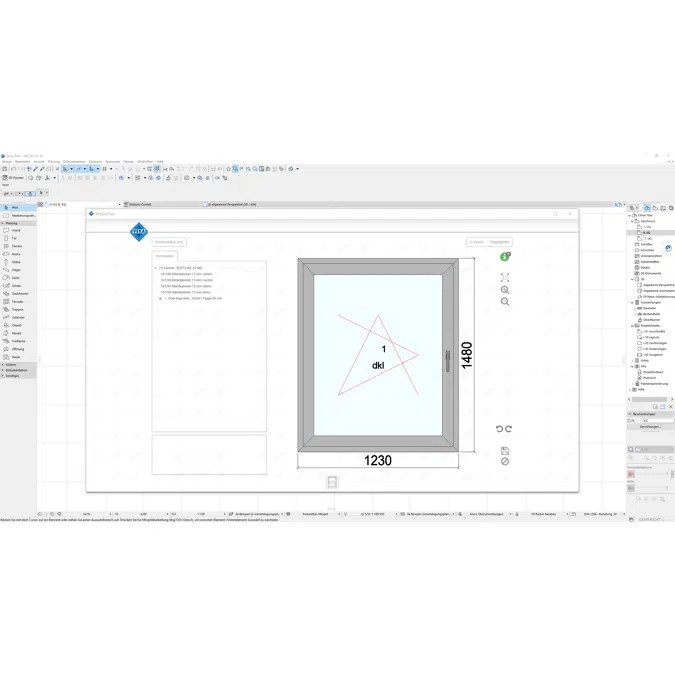Click the save diskette icon in WinDoPlan
This screenshot has width=675, height=675.
505,451
